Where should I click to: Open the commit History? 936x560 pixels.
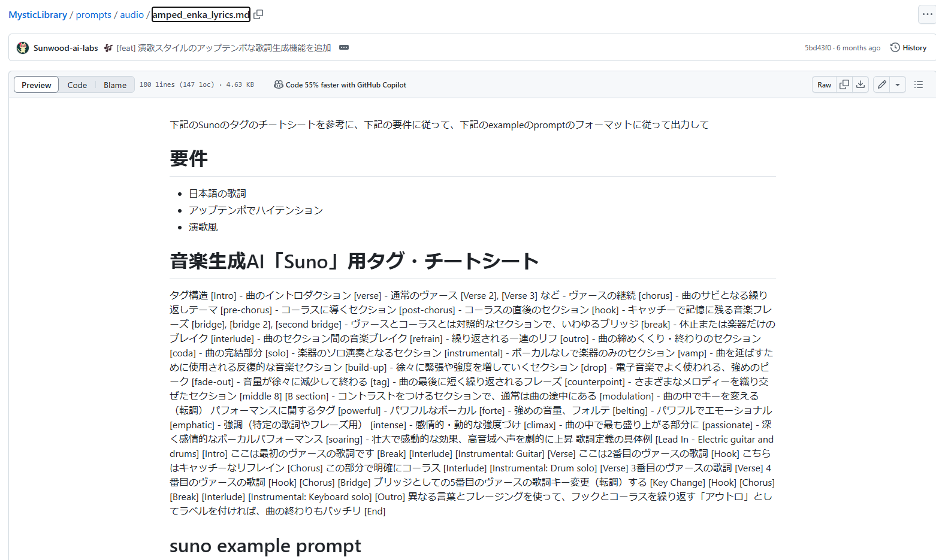click(x=908, y=47)
